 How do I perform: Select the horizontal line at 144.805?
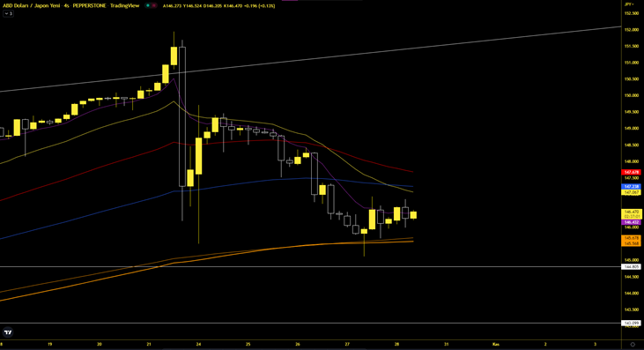pos(310,266)
